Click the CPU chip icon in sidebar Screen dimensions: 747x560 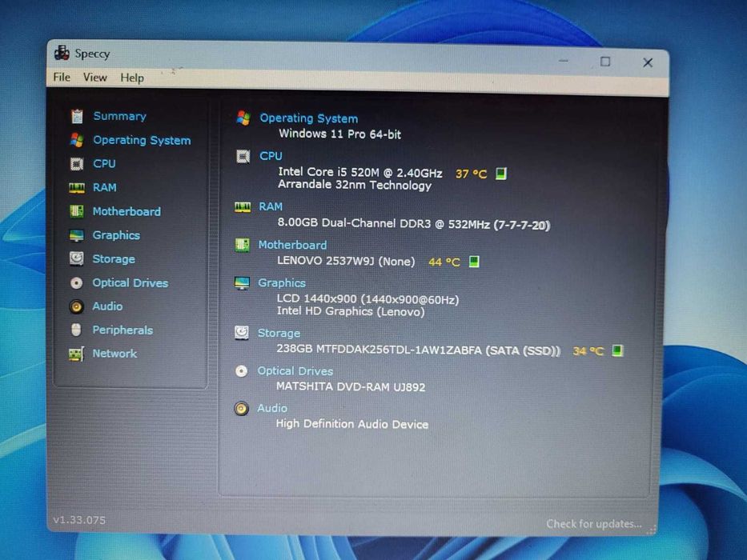77,164
